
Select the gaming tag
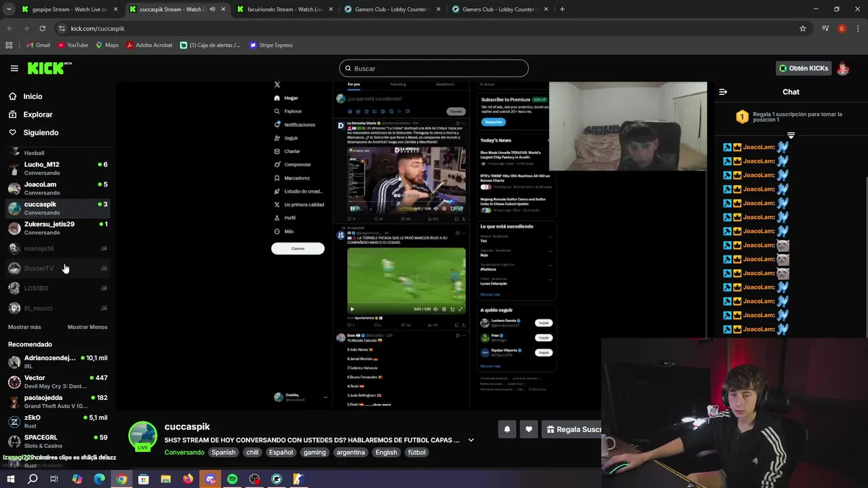(315, 452)
